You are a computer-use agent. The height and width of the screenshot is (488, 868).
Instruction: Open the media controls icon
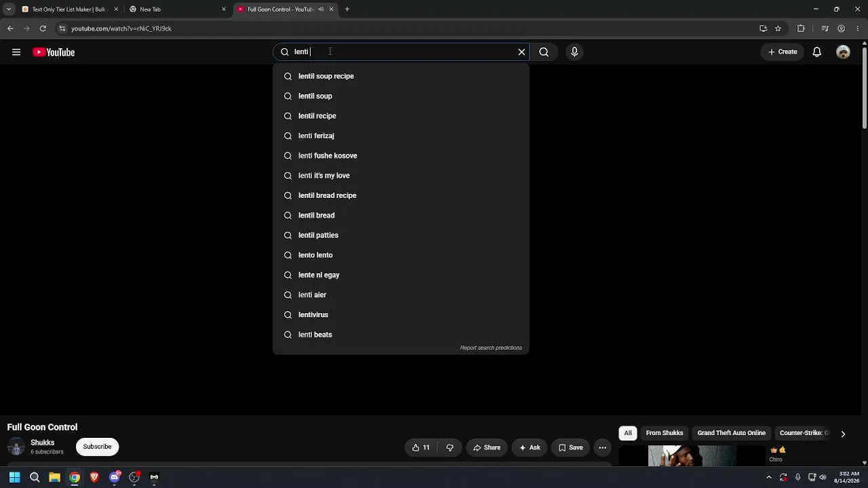(x=825, y=28)
